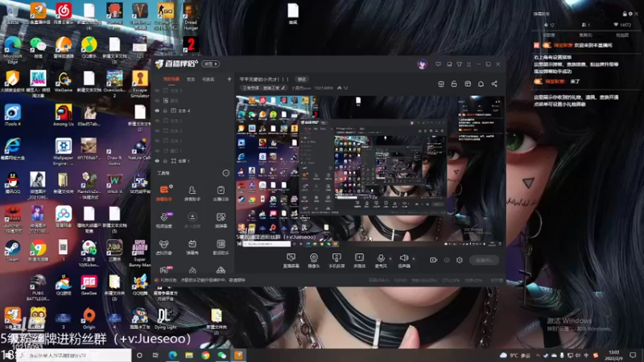The image size is (644, 362).
Task: Click the unlock padlock icon in header
Action: pos(454,84)
